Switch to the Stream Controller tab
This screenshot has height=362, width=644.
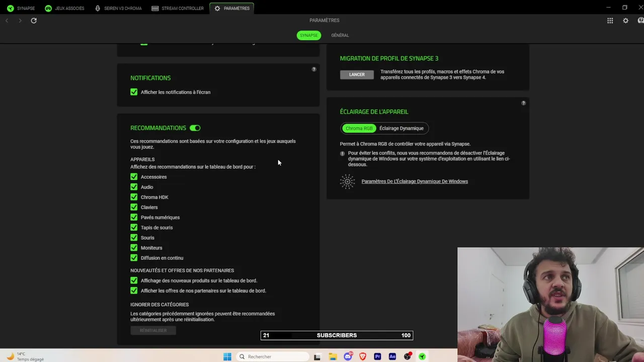(178, 8)
